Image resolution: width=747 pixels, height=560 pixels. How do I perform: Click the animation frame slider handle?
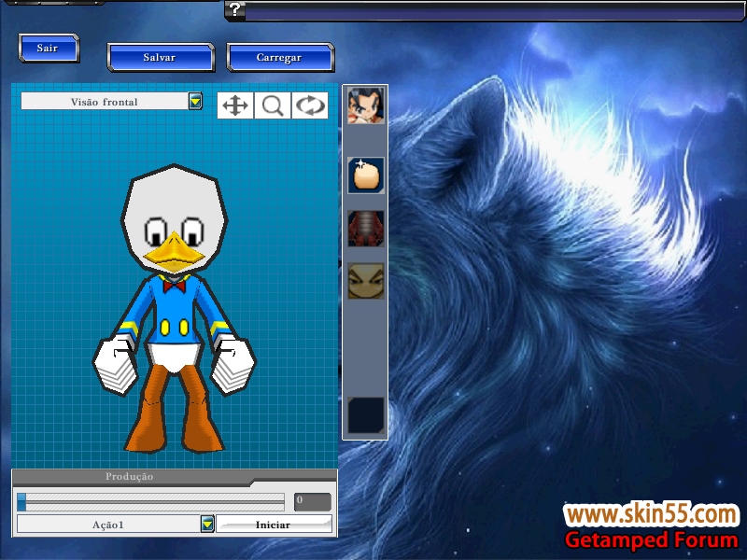(21, 502)
